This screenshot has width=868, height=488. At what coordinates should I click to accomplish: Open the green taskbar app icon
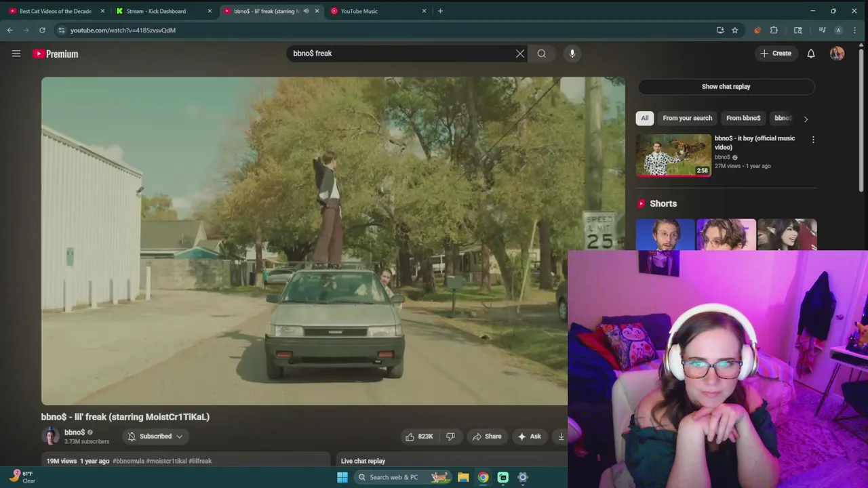point(503,477)
